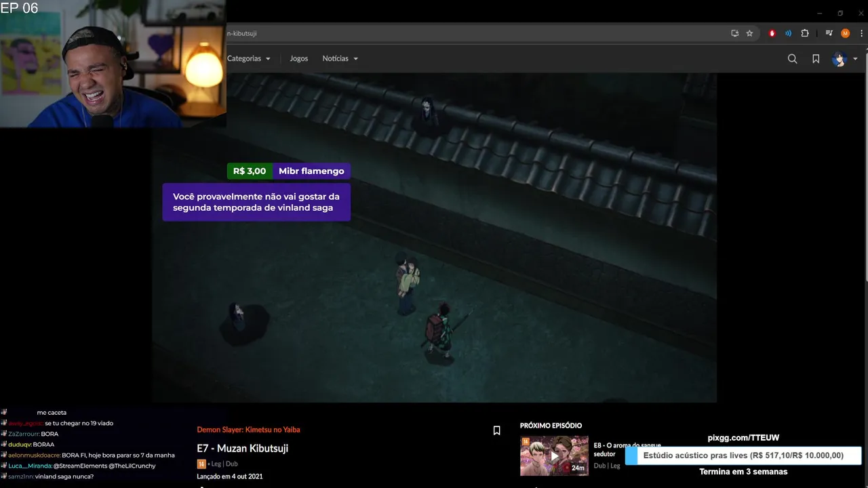
Task: Click the Mibr flamengo donor name
Action: (x=311, y=171)
